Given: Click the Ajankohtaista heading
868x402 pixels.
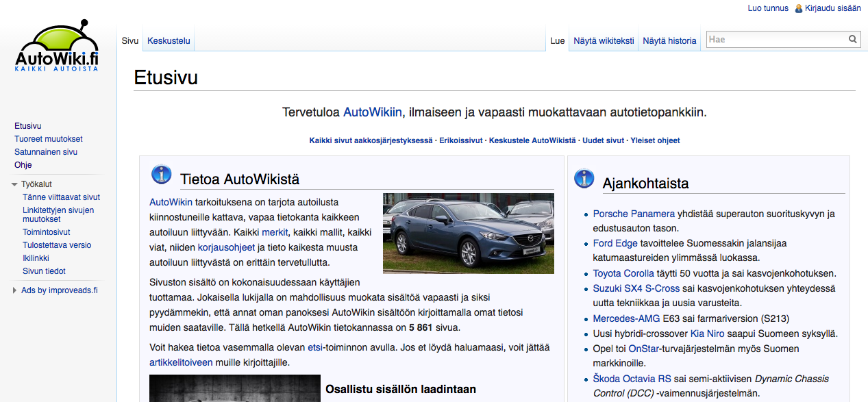Looking at the screenshot, I should tap(645, 184).
